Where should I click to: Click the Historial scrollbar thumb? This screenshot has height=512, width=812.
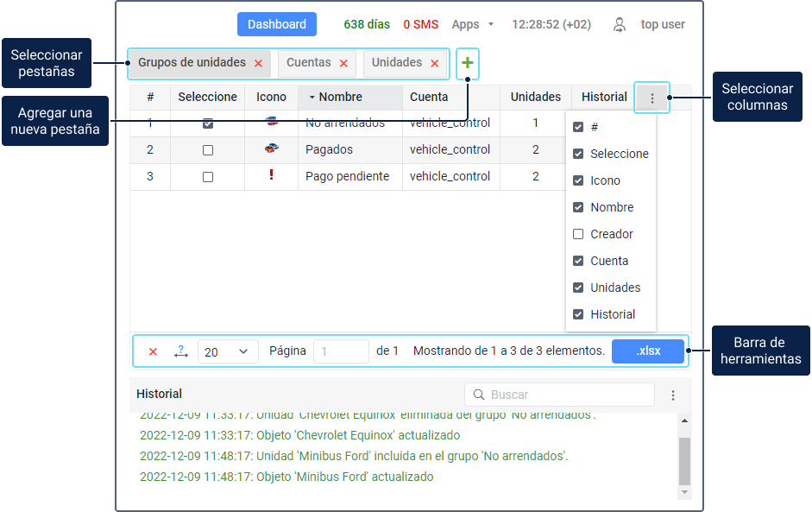(684, 461)
